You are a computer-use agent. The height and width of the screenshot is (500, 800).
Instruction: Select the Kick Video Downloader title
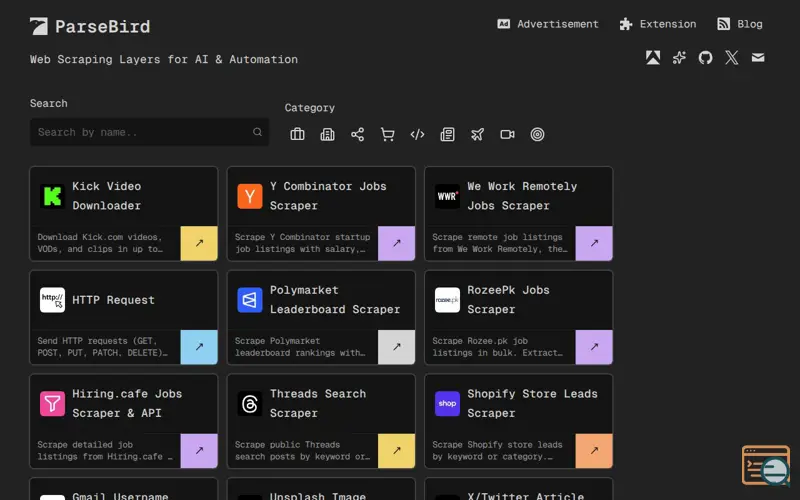[x=107, y=196]
